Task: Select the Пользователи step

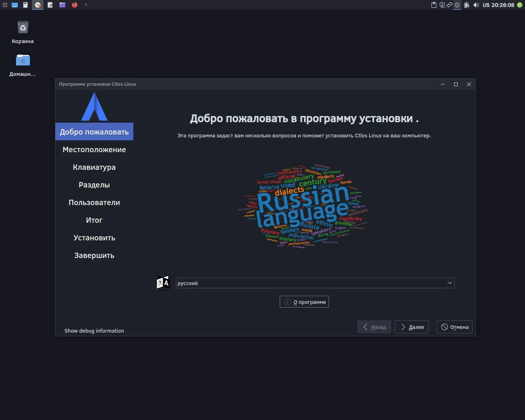Action: [x=94, y=202]
